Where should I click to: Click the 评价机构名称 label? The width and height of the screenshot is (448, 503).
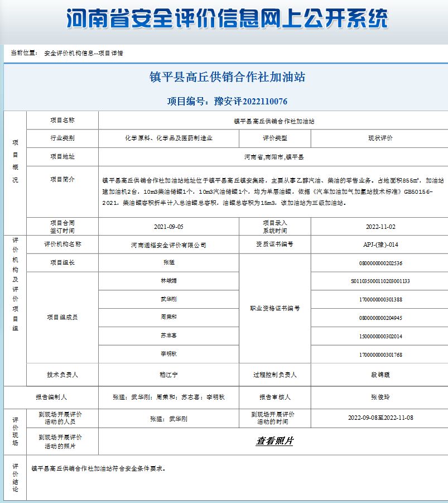(62, 245)
